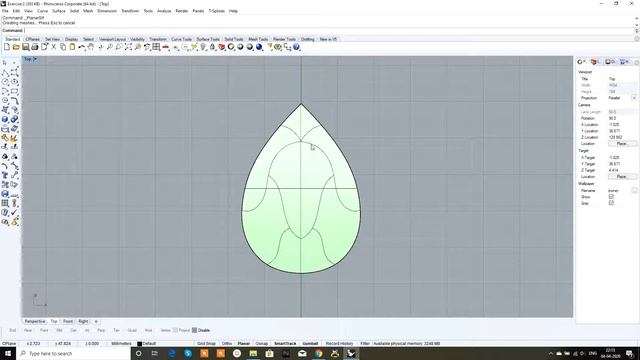Switch to the Perspective viewport tab
The image size is (640, 360).
click(35, 322)
